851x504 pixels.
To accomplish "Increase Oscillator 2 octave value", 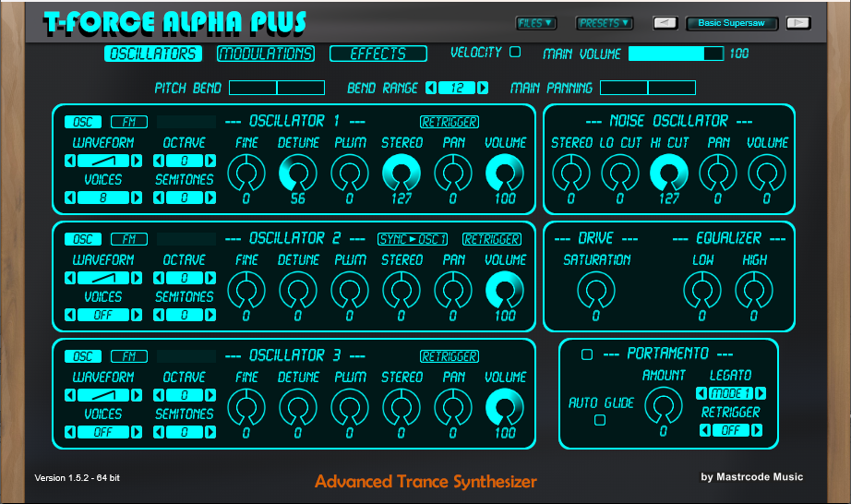I will (x=210, y=278).
